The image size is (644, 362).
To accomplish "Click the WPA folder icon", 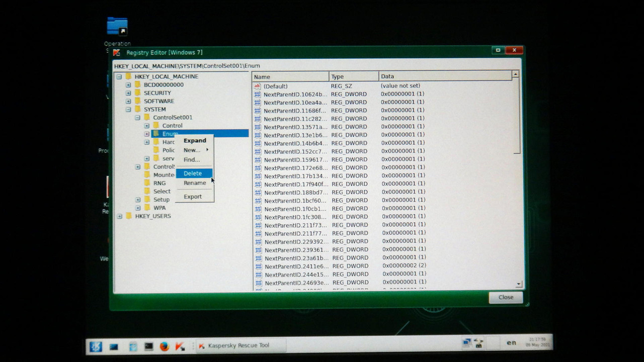I will click(147, 207).
